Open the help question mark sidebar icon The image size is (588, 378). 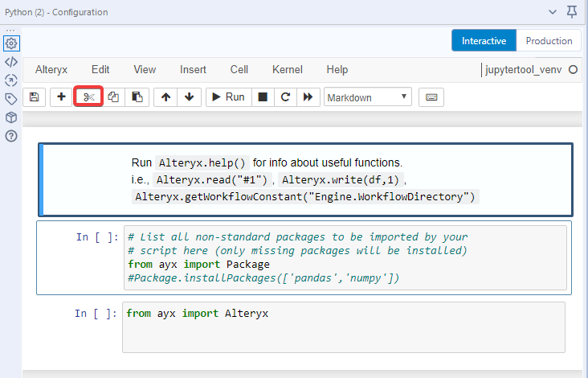tap(11, 135)
